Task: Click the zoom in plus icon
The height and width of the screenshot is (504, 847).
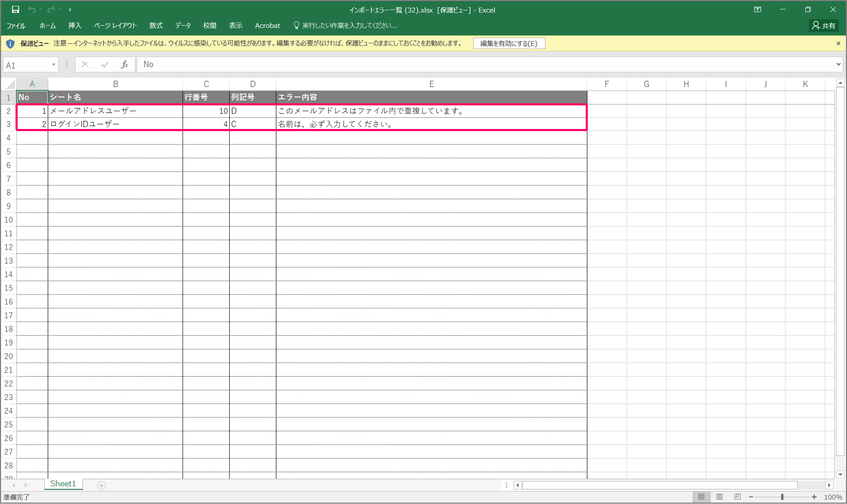Action: (814, 497)
